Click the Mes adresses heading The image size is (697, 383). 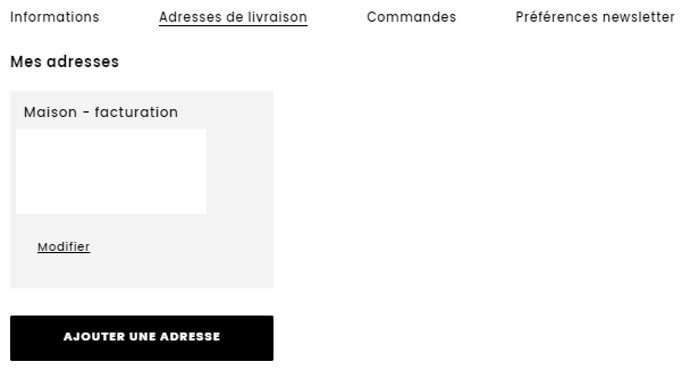[x=64, y=61]
